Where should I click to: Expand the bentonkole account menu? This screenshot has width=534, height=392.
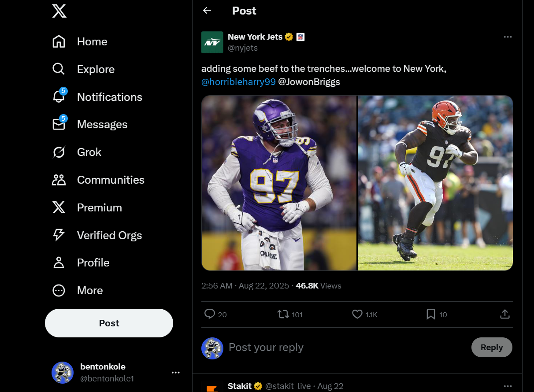tap(175, 373)
